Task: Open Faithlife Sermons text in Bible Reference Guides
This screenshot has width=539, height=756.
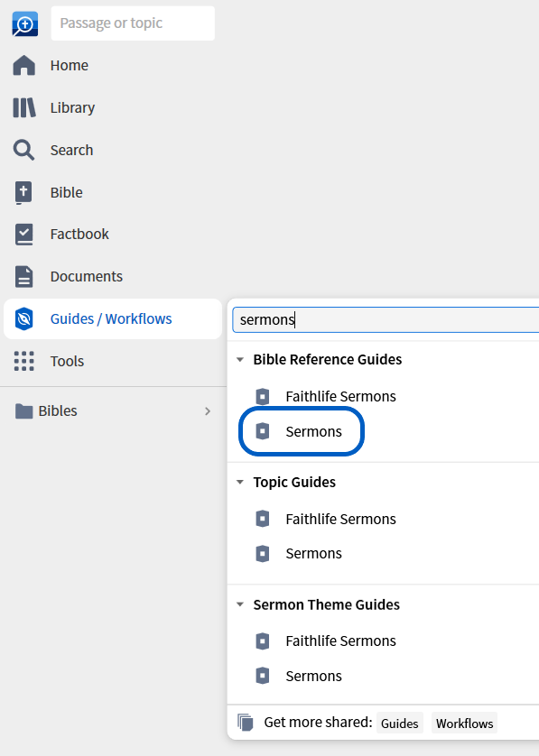Action: (340, 397)
